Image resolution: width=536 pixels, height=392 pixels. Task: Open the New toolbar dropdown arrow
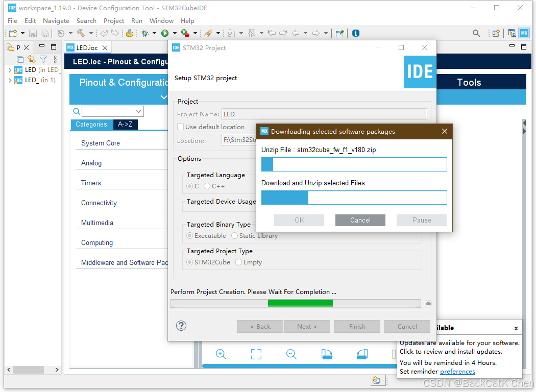23,33
